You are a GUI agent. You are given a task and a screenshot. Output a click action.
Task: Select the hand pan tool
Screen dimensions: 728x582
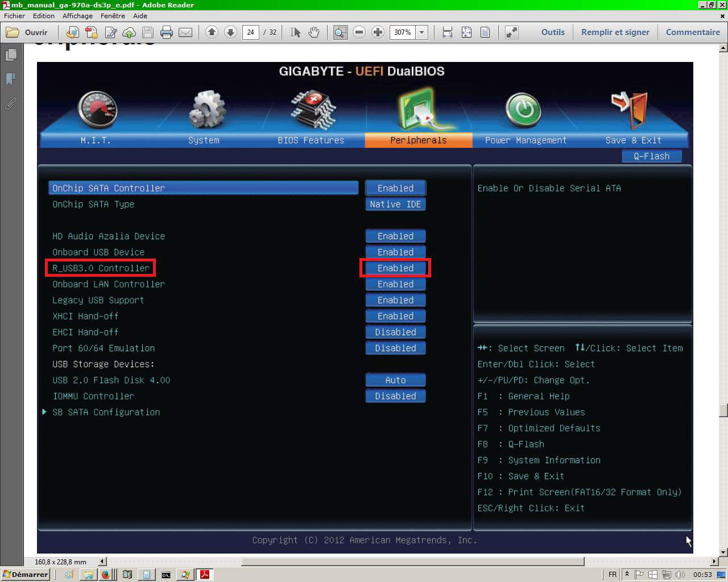coord(314,32)
